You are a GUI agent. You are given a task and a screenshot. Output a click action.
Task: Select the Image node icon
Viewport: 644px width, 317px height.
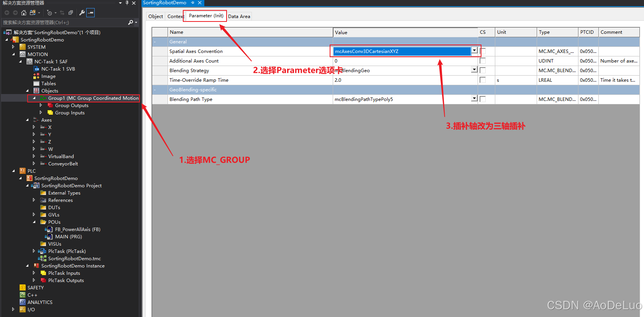(36, 76)
